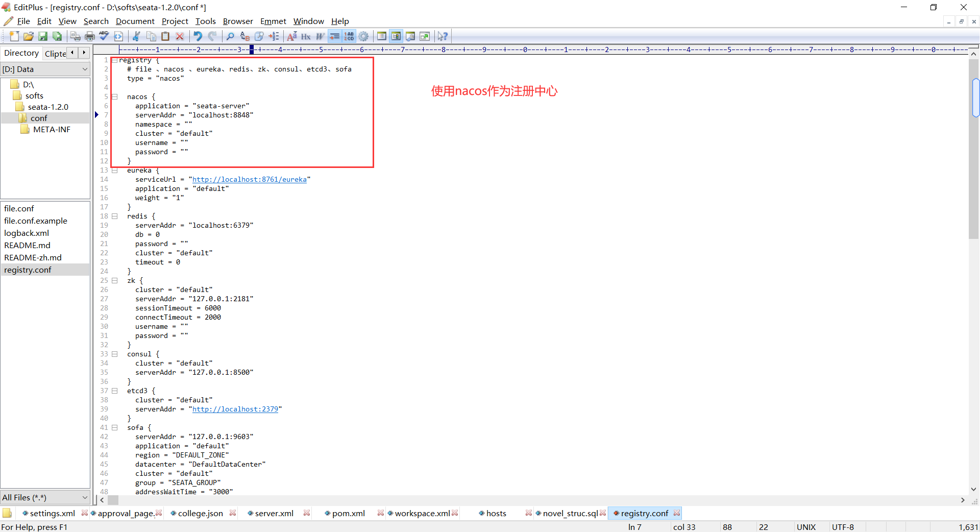Click the UTF-8 encoding in status bar
980x532 pixels.
[x=843, y=527]
